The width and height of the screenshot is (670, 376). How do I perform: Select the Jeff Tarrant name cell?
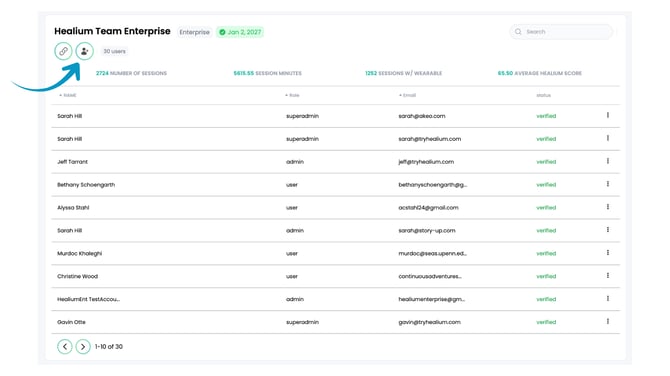(x=72, y=162)
